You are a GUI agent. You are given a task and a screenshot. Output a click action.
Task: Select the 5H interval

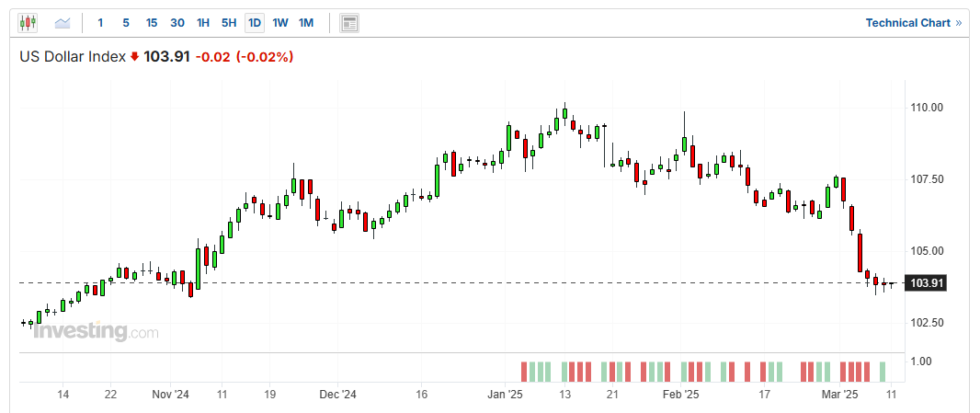pos(229,23)
